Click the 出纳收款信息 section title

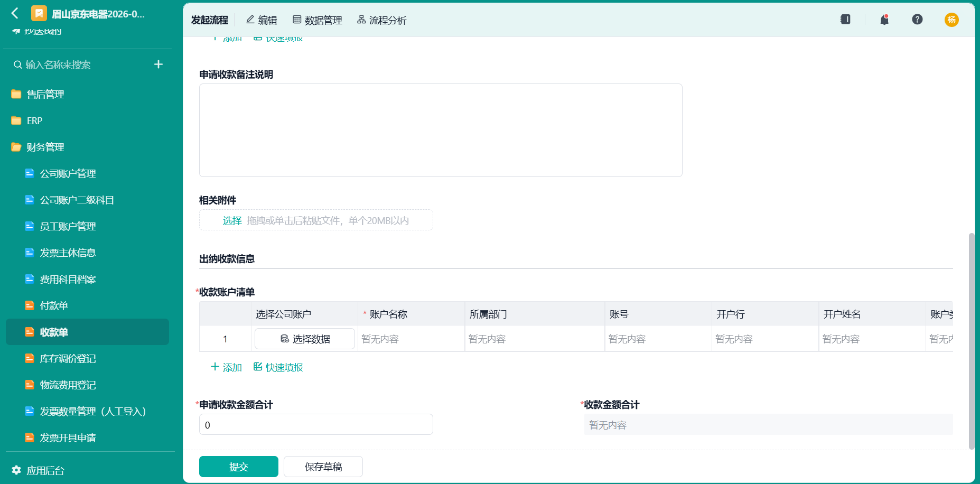click(x=227, y=259)
